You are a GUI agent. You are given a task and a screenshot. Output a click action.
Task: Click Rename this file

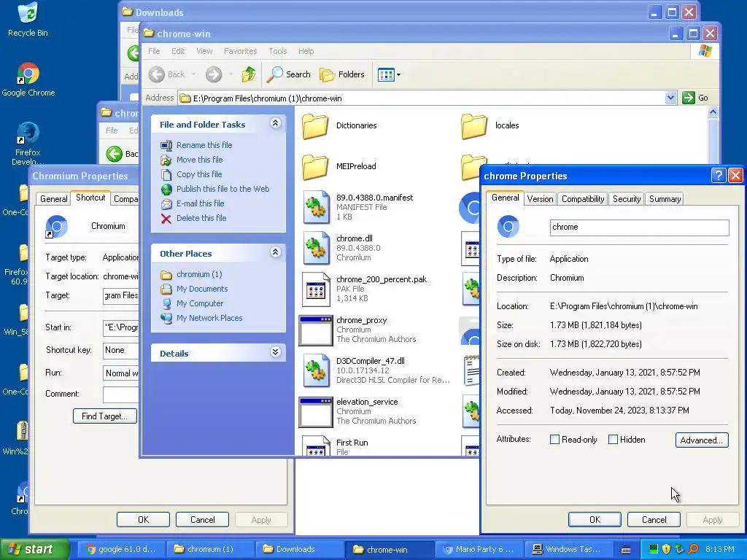point(204,145)
